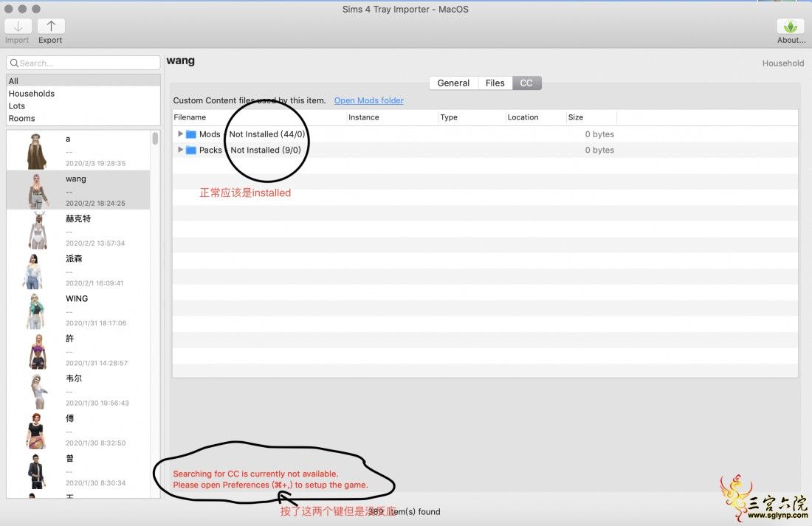The height and width of the screenshot is (526, 812).
Task: Select the 傅 household thumbnail
Action: 36,431
